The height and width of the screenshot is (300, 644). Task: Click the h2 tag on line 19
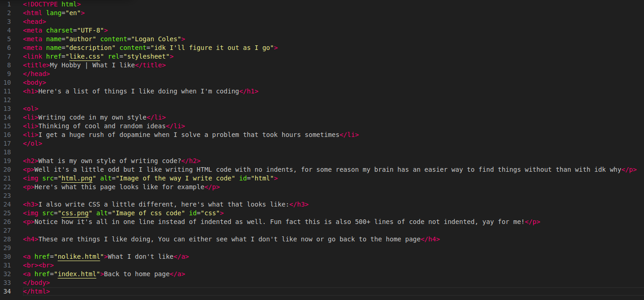click(30, 160)
